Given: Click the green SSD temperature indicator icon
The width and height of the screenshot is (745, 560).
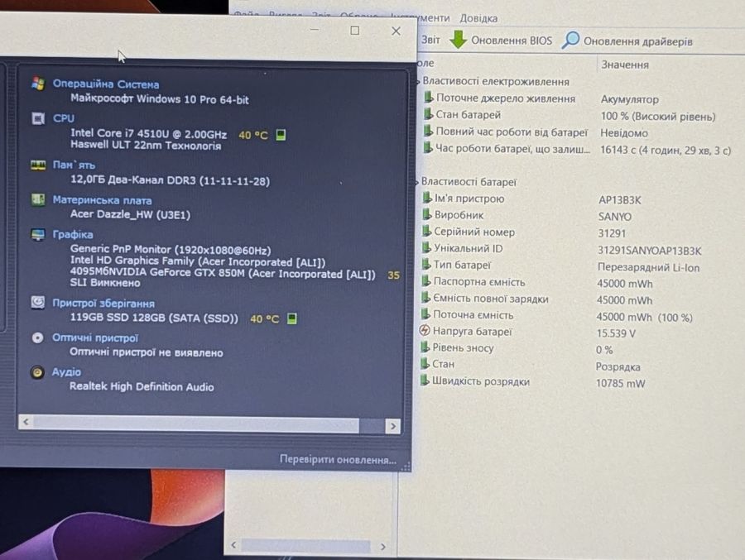Looking at the screenshot, I should pyautogui.click(x=292, y=318).
